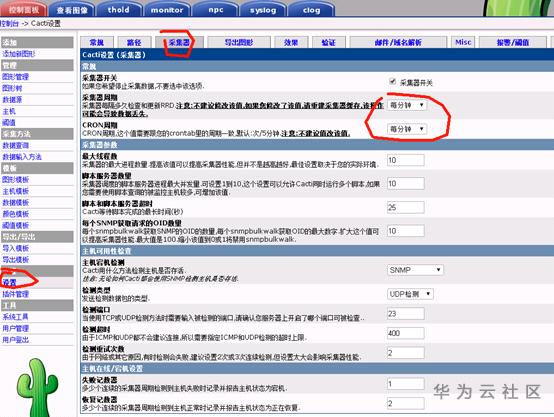Open 阈值模板 in the sidebar
554x417 pixels.
16,225
